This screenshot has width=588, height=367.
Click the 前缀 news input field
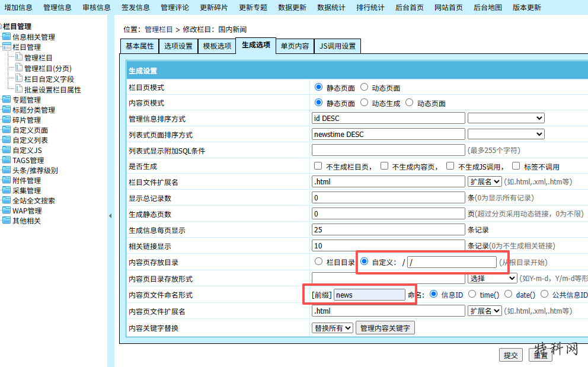click(369, 295)
